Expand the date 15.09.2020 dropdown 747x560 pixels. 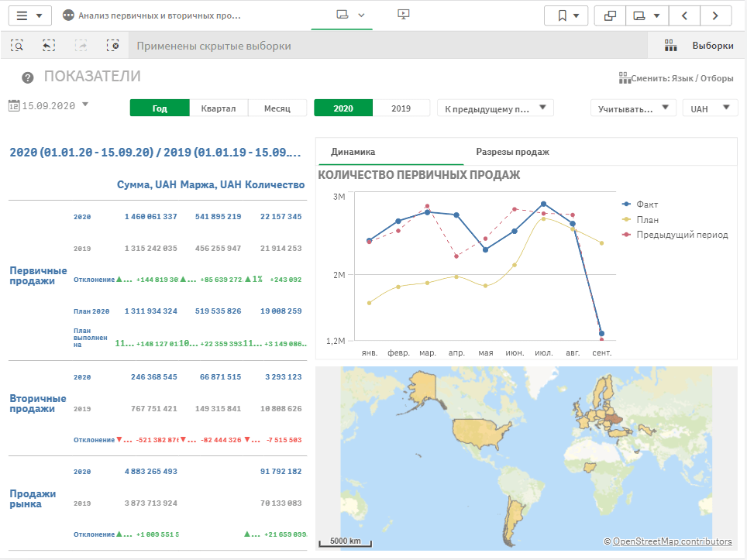click(85, 105)
